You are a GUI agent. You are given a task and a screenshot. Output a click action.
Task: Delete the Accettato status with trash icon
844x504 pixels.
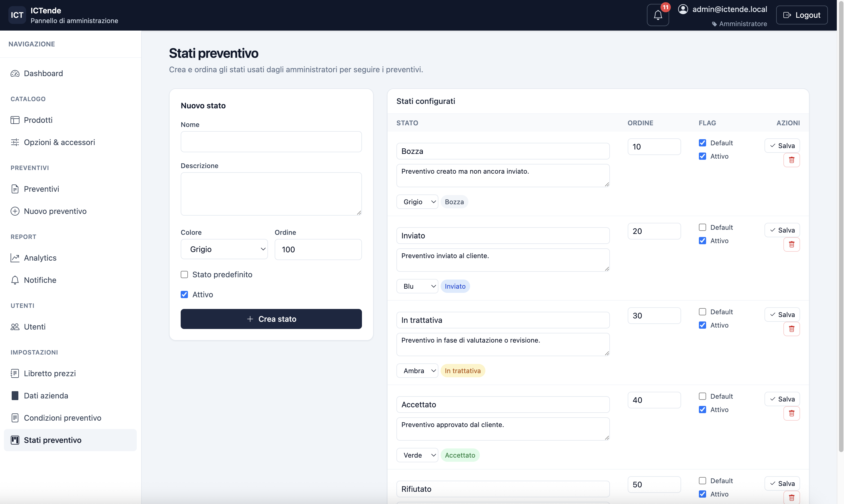pyautogui.click(x=791, y=413)
